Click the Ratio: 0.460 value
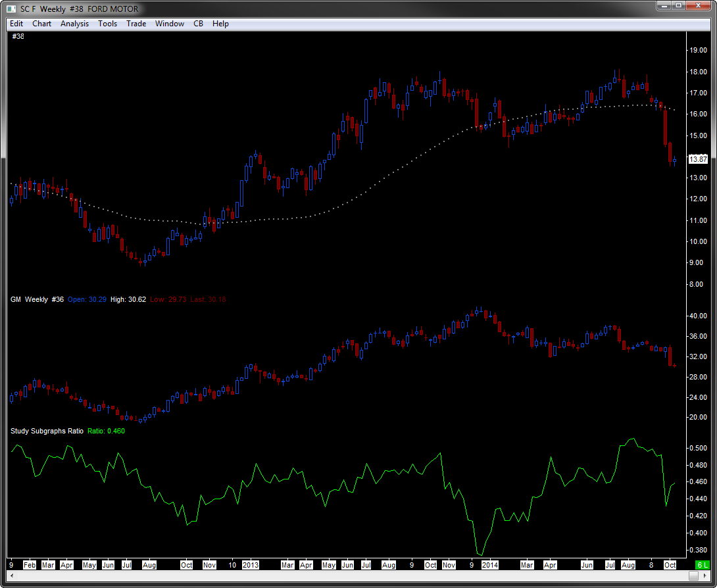Viewport: 717px width, 588px height. pyautogui.click(x=106, y=431)
